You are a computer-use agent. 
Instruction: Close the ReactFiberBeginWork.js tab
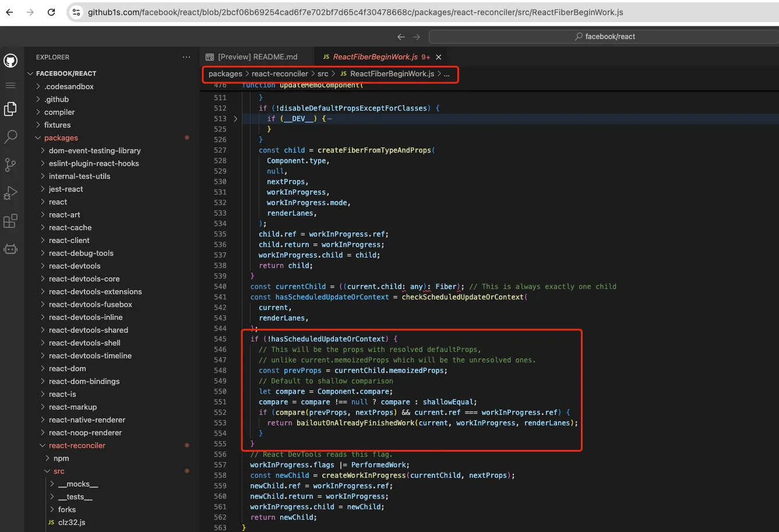[439, 57]
